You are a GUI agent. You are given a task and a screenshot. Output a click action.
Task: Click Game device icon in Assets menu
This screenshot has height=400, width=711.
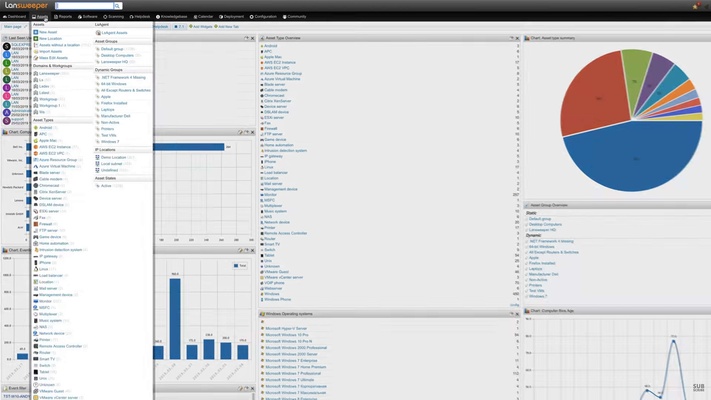[36, 237]
